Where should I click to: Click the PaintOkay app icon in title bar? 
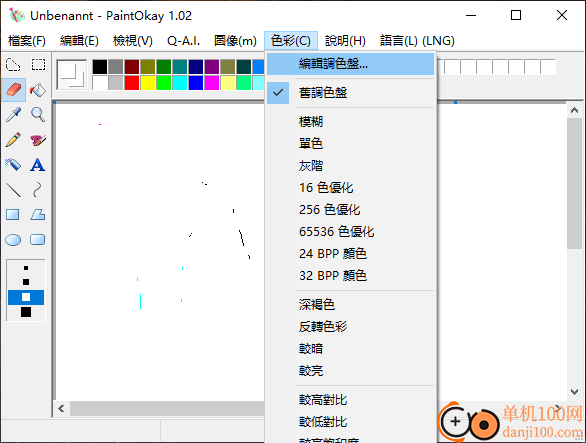(x=16, y=15)
